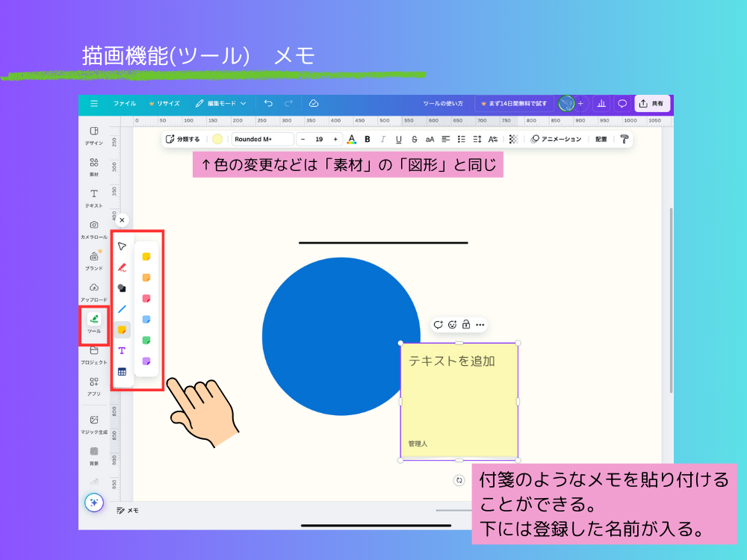Open the Rounded M+ font dropdown
Viewport: 747px width, 560px height.
[x=263, y=139]
